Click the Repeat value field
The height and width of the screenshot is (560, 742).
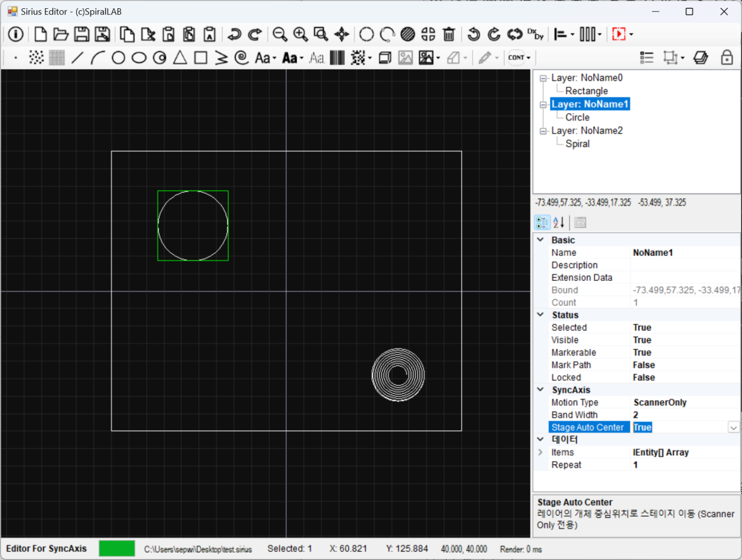pos(685,465)
